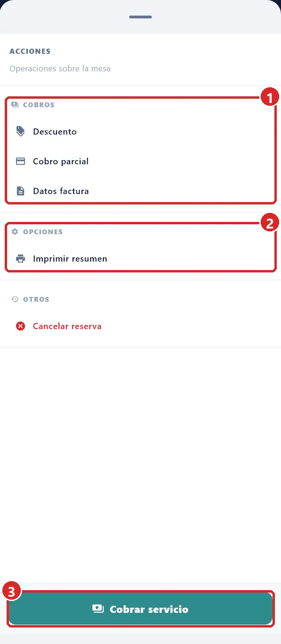Click the Cobro parcial credit card icon

click(x=20, y=161)
